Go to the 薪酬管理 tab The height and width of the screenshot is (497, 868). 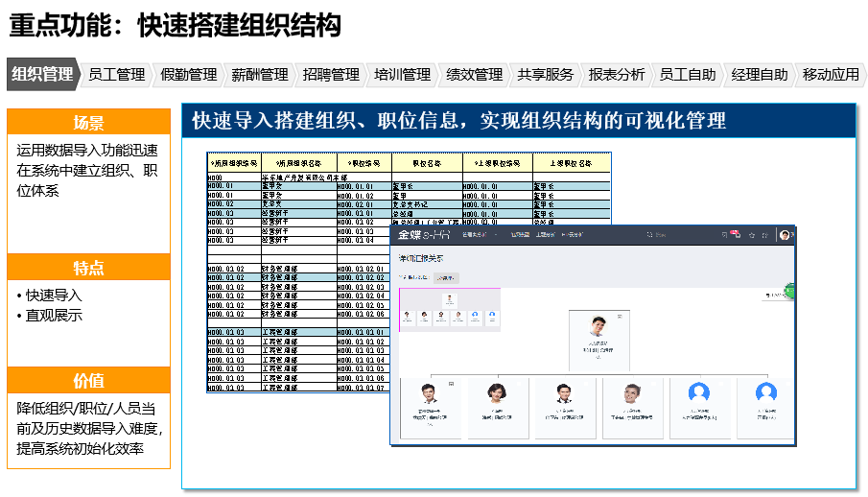click(x=260, y=75)
